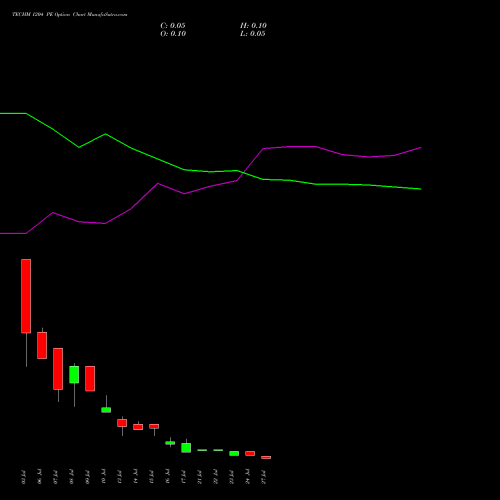The height and width of the screenshot is (500, 500).
Task: Click the purple indicator line
Action: (211, 186)
